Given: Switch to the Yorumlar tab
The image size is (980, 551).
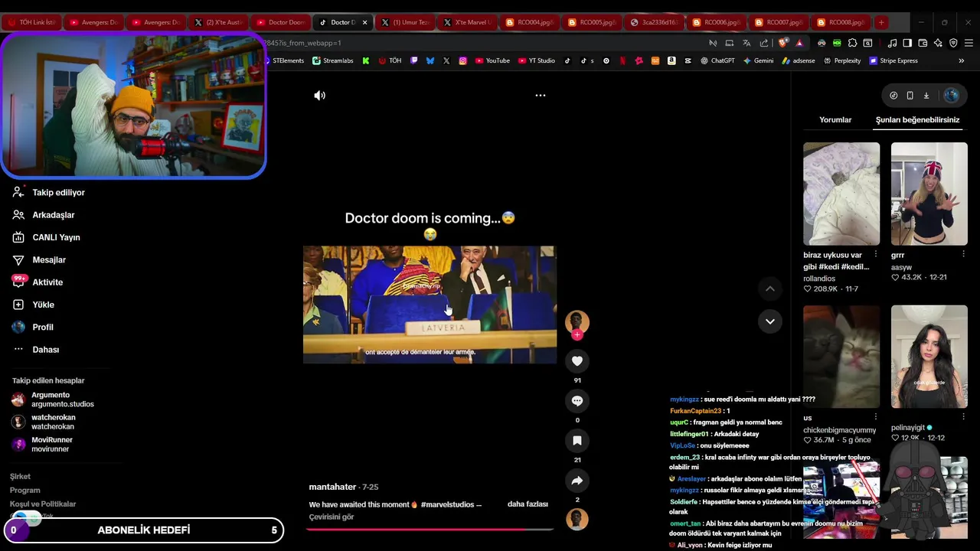Looking at the screenshot, I should [x=835, y=120].
